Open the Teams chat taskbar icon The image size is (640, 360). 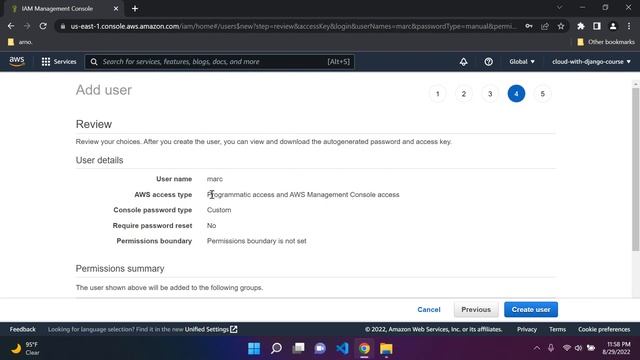320,349
